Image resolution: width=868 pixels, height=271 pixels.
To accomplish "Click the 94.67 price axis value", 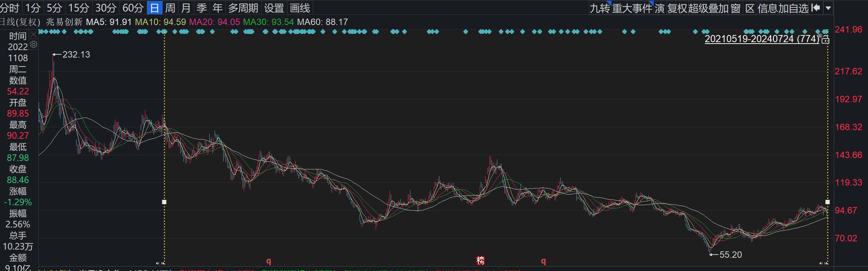I will [845, 210].
